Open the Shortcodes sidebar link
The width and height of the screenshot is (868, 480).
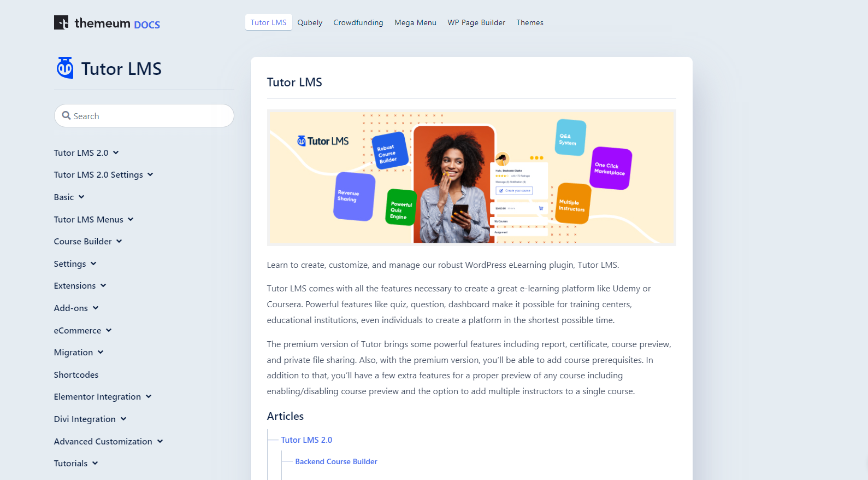coord(76,374)
